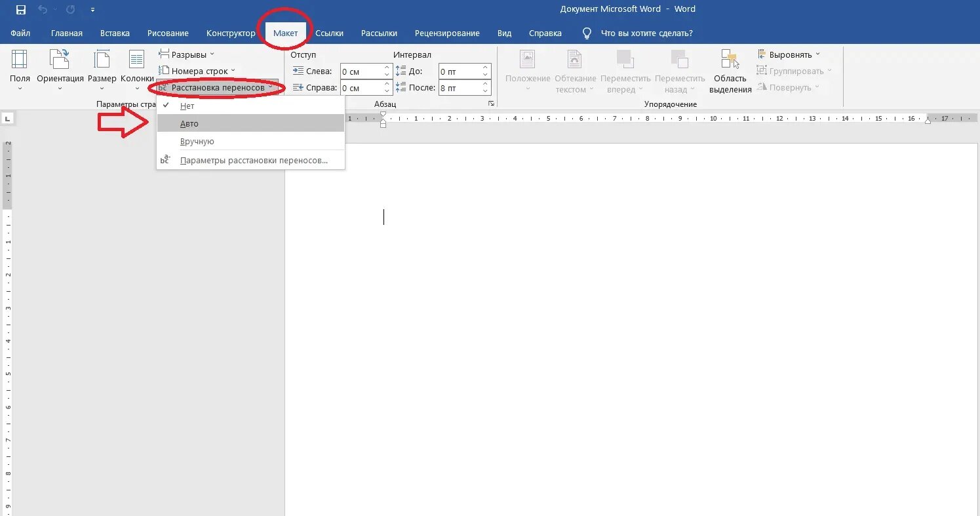Open the Абзац dialog launcher icon
Screen dimensions: 980x516
[491, 104]
